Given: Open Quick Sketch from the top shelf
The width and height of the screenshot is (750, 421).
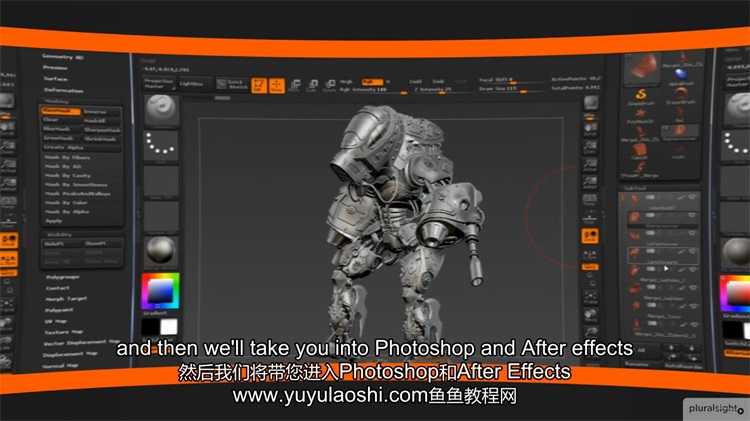Looking at the screenshot, I should coord(232,85).
